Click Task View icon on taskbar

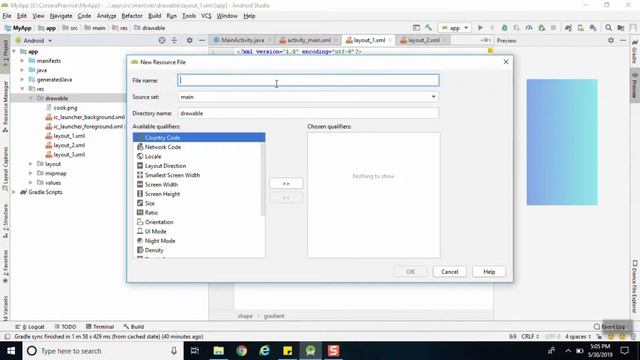[195, 351]
